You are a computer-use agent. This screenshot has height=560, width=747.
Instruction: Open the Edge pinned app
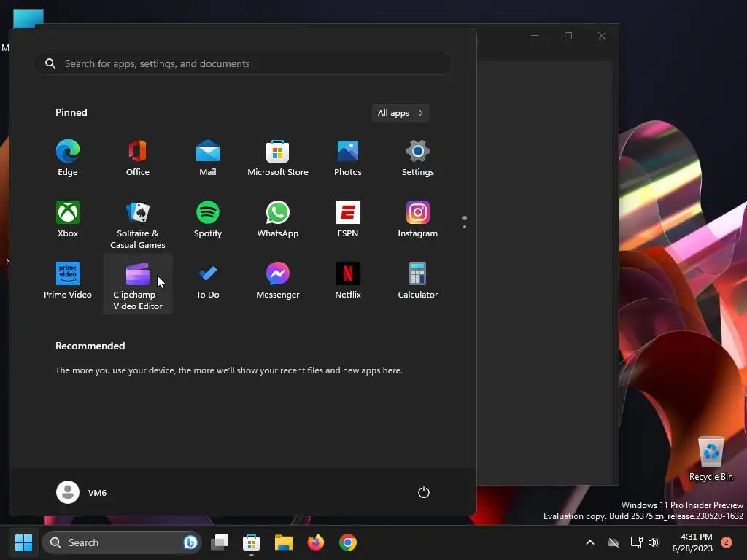click(x=68, y=158)
